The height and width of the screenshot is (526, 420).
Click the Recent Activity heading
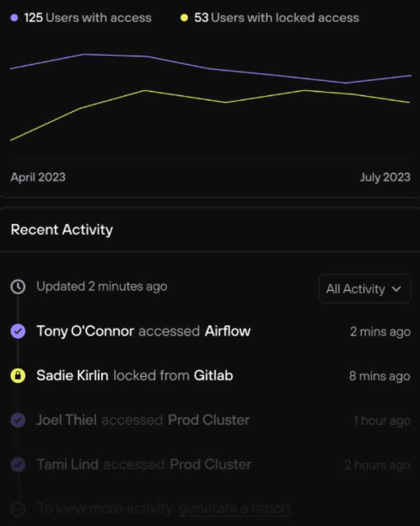62,230
